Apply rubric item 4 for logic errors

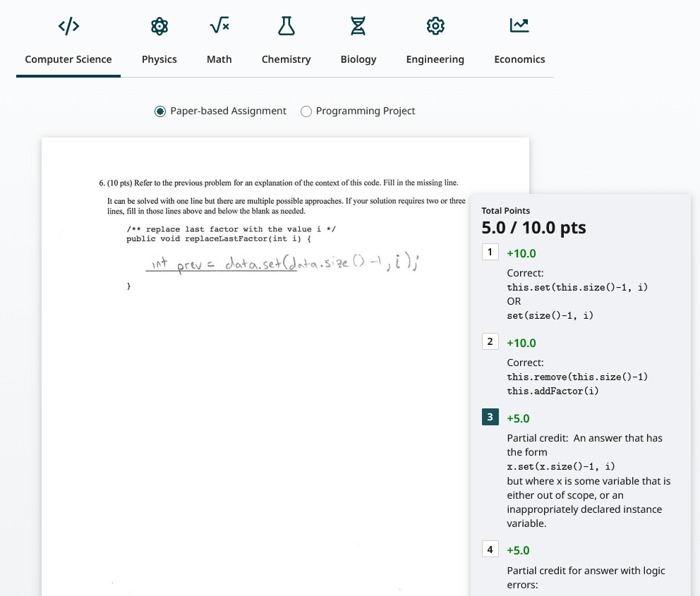(490, 549)
